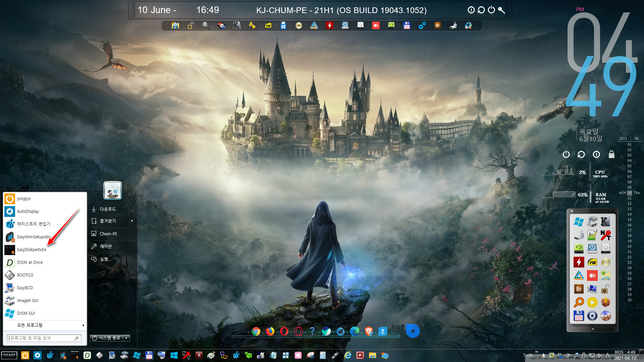Launch Brave browser from the dock
The width and height of the screenshot is (644, 362).
coord(369,331)
